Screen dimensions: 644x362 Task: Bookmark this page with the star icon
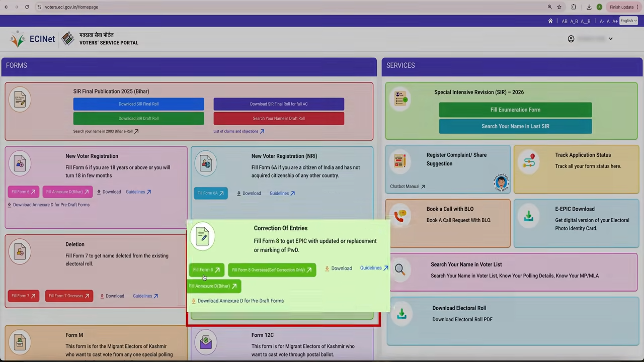(x=559, y=7)
